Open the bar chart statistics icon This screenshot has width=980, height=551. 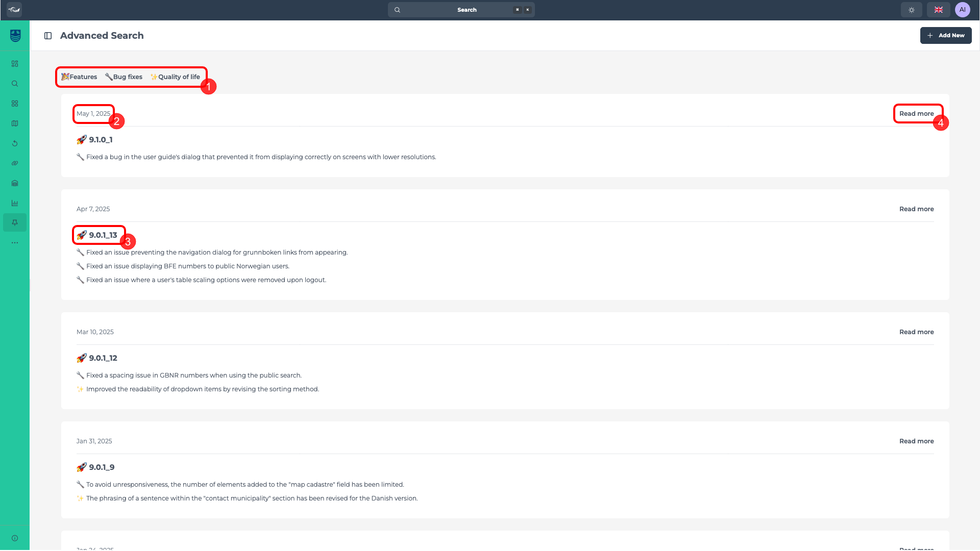pyautogui.click(x=15, y=203)
